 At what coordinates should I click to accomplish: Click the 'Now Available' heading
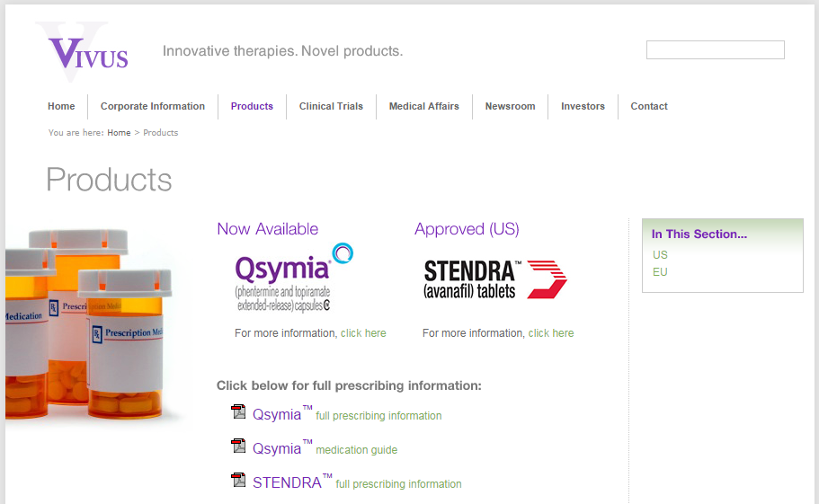click(268, 229)
